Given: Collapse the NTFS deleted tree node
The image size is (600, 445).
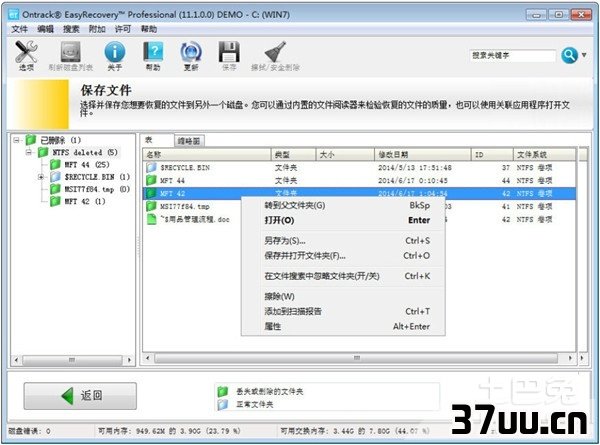Looking at the screenshot, I should pyautogui.click(x=29, y=152).
